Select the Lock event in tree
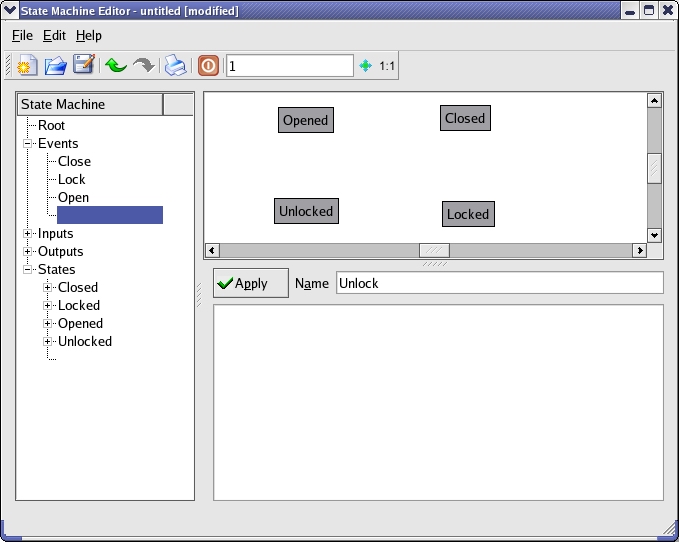Viewport: 679px width, 542px height. [72, 180]
